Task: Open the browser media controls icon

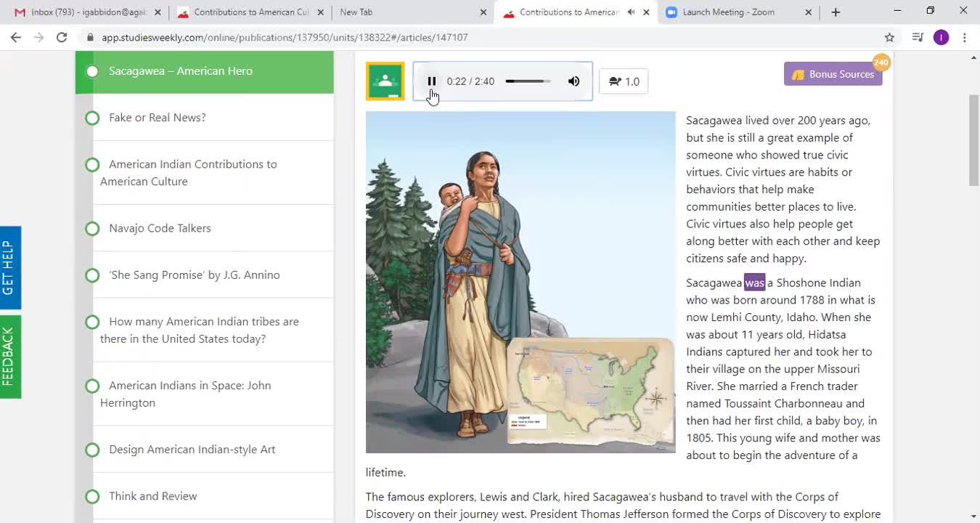Action: click(x=918, y=38)
